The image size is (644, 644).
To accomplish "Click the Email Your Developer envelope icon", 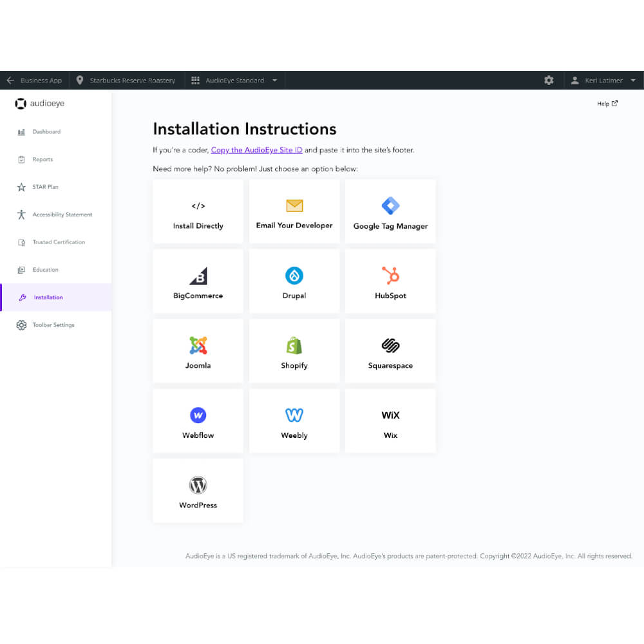I will click(x=294, y=206).
